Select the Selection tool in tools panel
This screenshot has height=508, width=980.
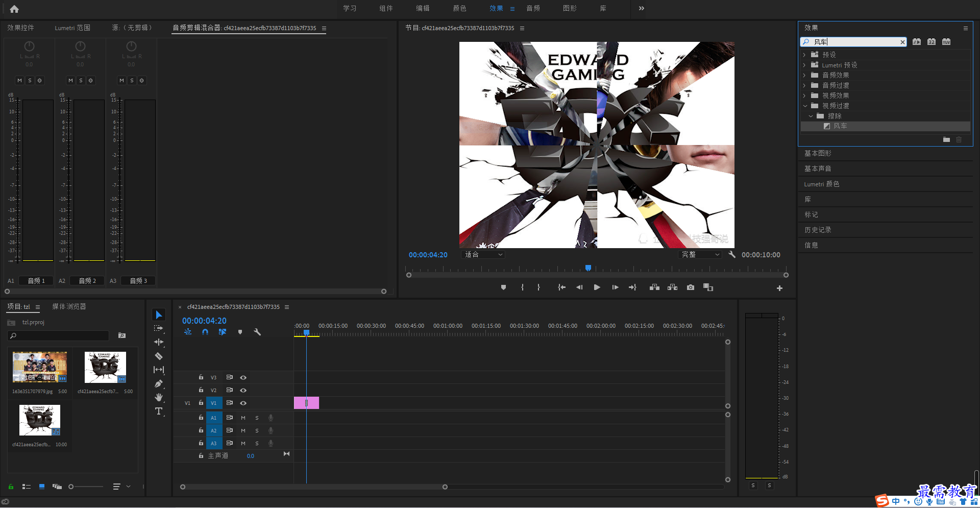(x=159, y=315)
